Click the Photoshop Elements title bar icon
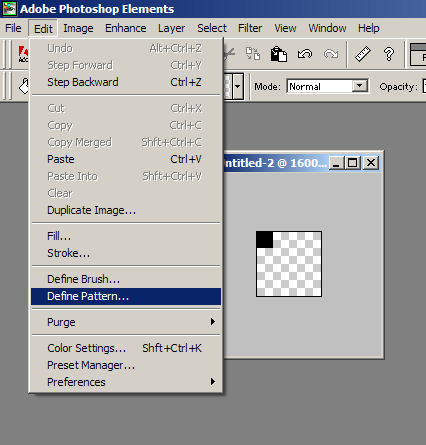Screen dimensions: 426x445 pos(9,9)
